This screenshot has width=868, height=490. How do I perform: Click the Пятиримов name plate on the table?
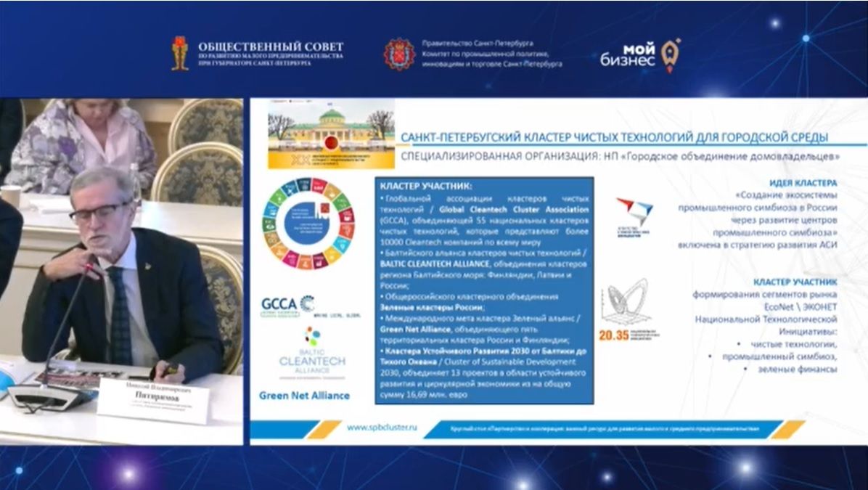[153, 401]
